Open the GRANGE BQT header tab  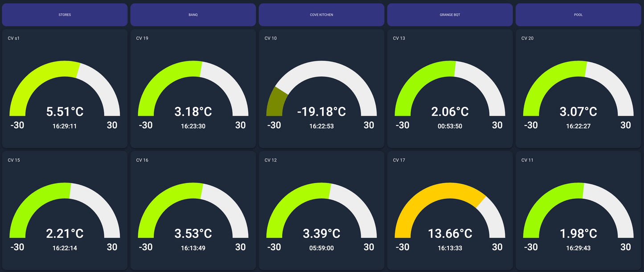point(450,15)
